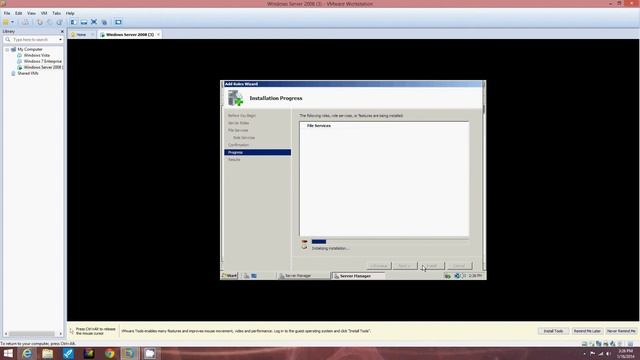Click the second guest quick launch icon

click(x=254, y=276)
